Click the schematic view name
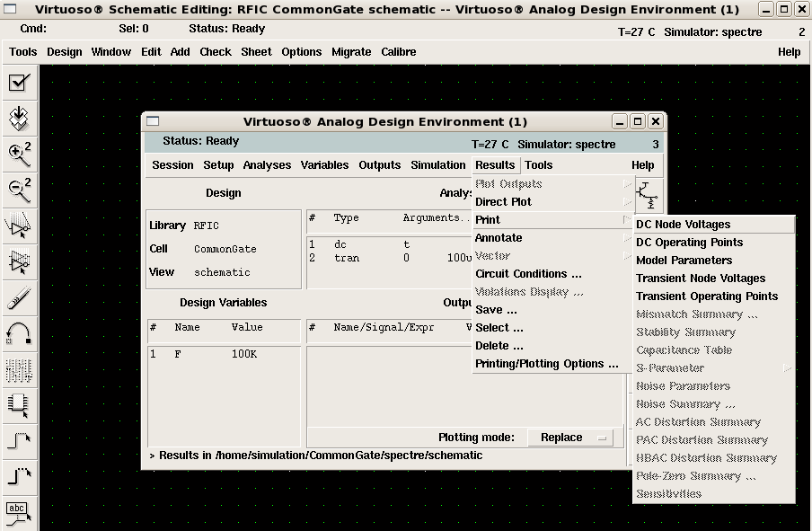The image size is (812, 531). tap(222, 272)
